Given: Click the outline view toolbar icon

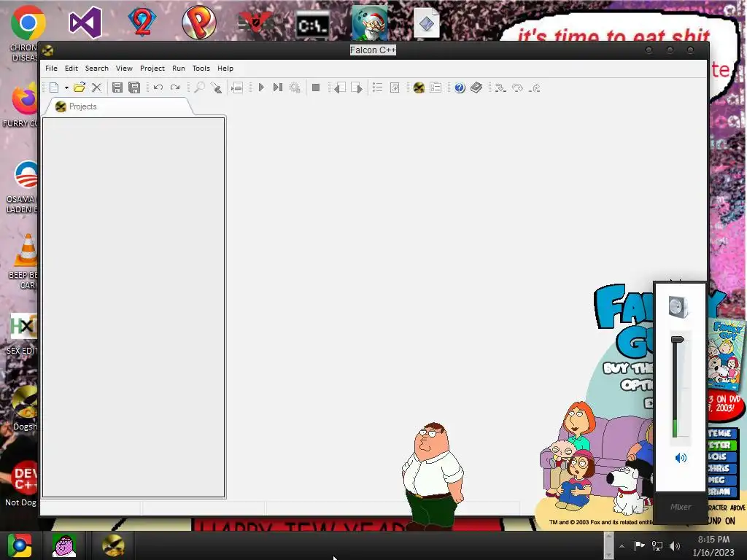Looking at the screenshot, I should (x=436, y=87).
